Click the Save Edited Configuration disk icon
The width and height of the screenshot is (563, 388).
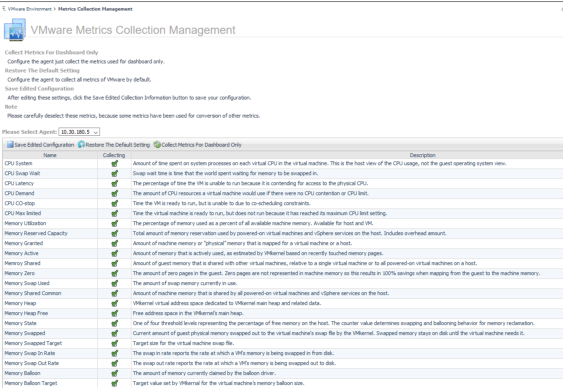(x=10, y=145)
